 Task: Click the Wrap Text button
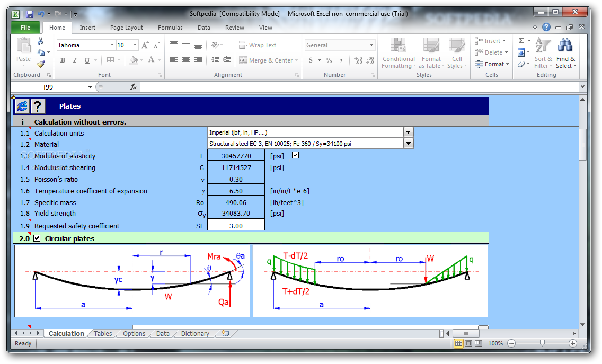[258, 46]
